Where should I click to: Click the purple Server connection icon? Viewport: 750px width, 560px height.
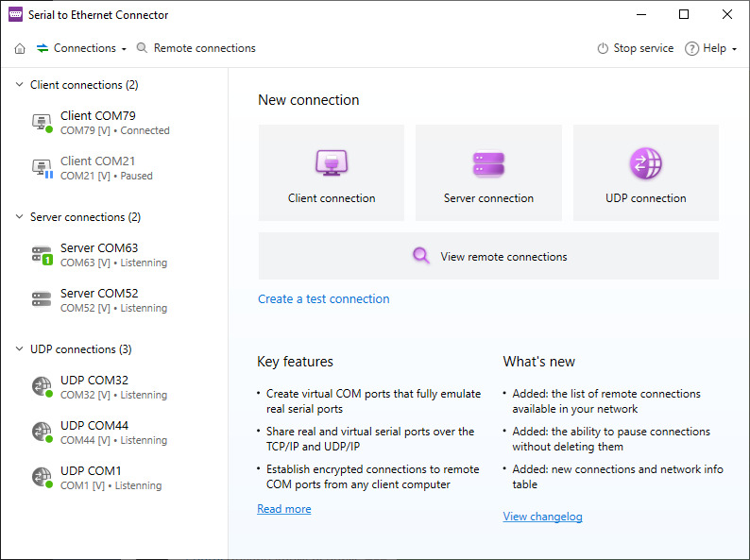[x=488, y=164]
